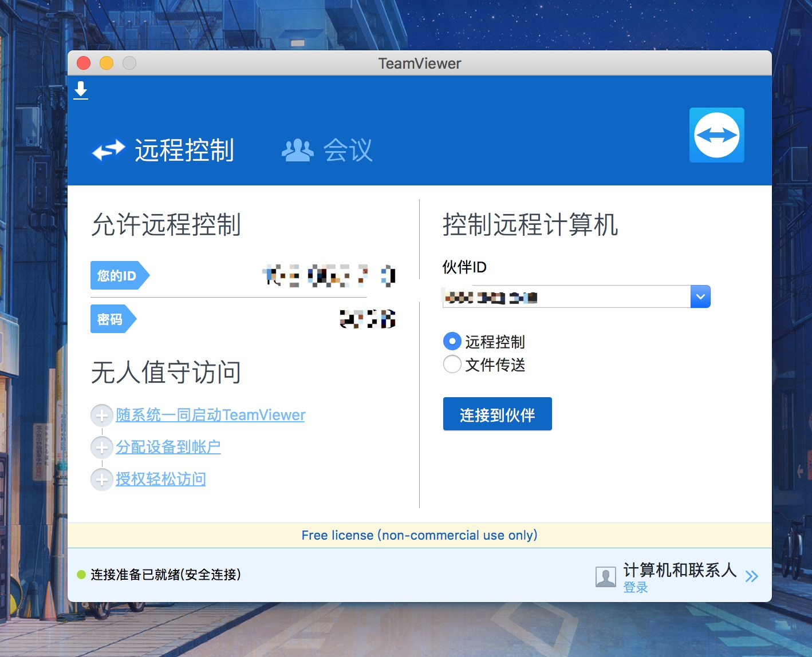Screen dimensions: 812x657
Task: Open 计算机和联系人 panel
Action: coord(680,569)
